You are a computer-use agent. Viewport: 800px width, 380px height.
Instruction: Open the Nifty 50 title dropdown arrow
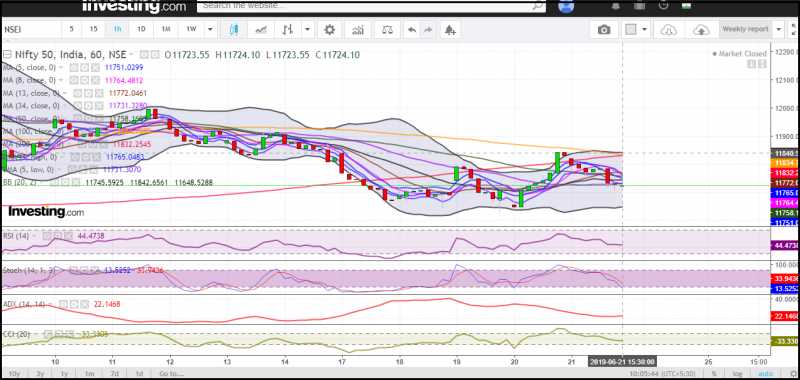coord(132,55)
